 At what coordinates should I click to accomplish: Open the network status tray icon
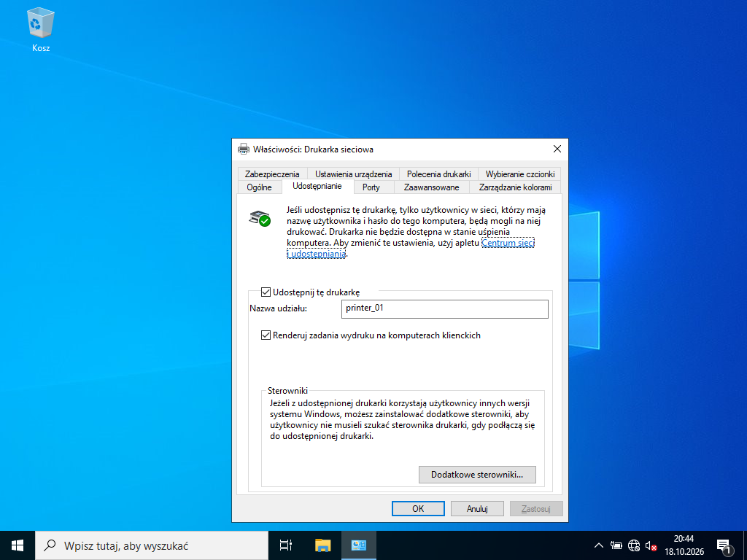tap(634, 545)
